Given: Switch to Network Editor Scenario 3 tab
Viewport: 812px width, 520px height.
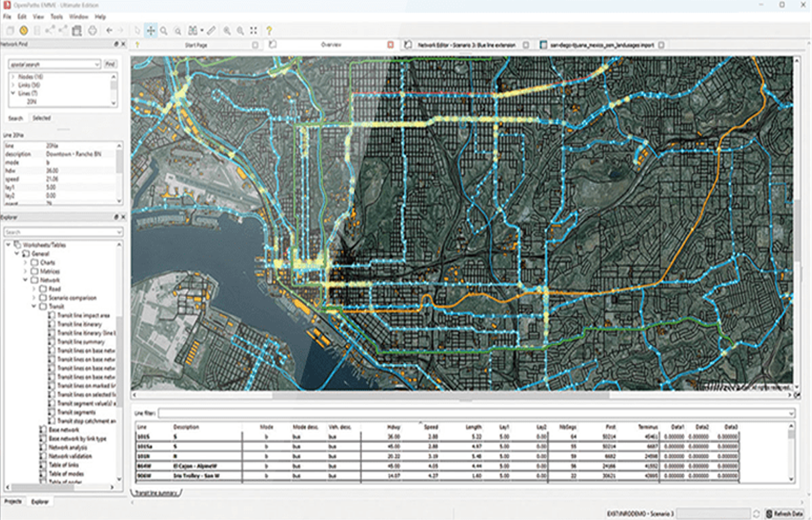Looking at the screenshot, I should pos(466,45).
